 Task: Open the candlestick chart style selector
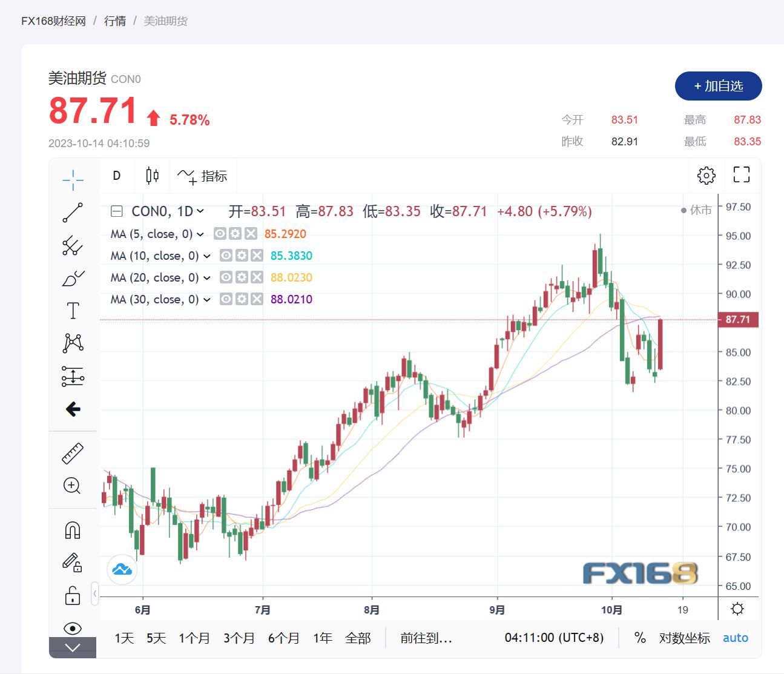pos(153,176)
